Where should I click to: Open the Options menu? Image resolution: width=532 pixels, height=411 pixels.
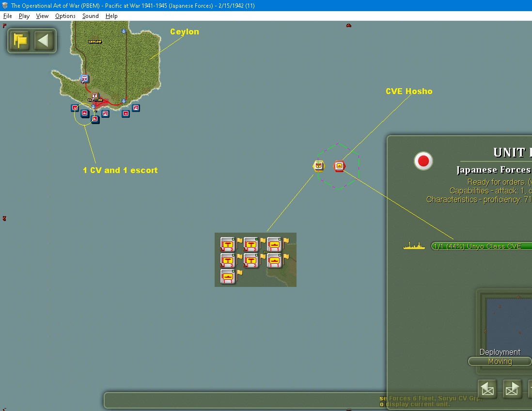65,16
